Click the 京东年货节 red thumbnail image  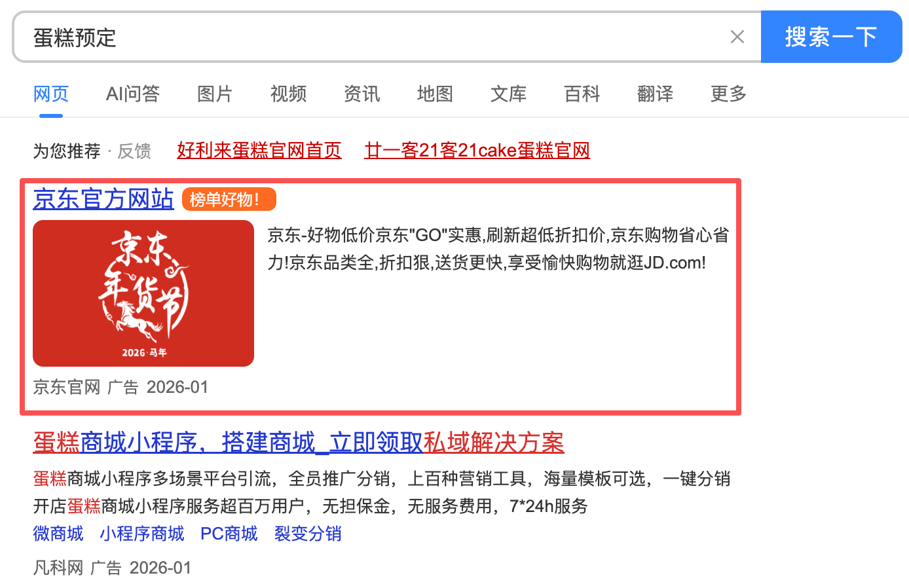tap(143, 293)
